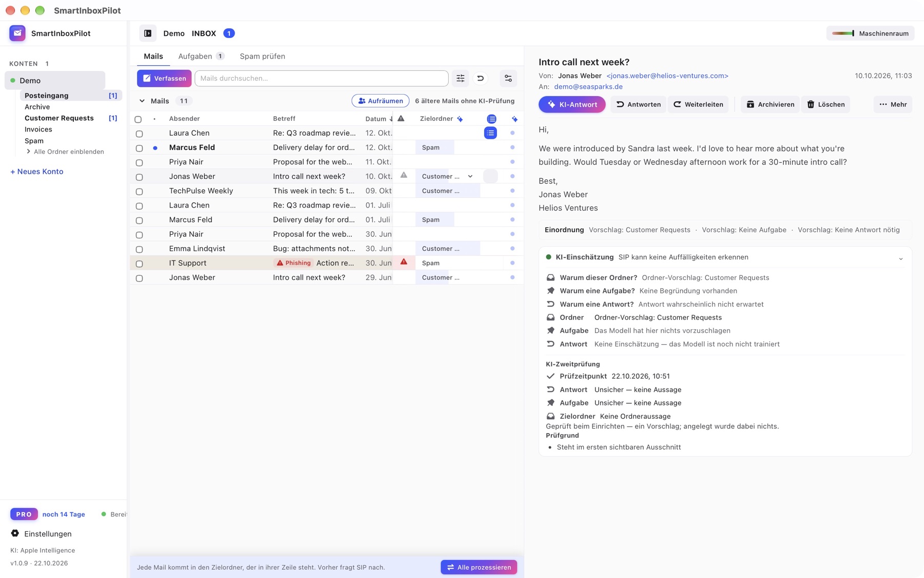
Task: Click the SmartInboxPilot mail logo icon
Action: [17, 33]
